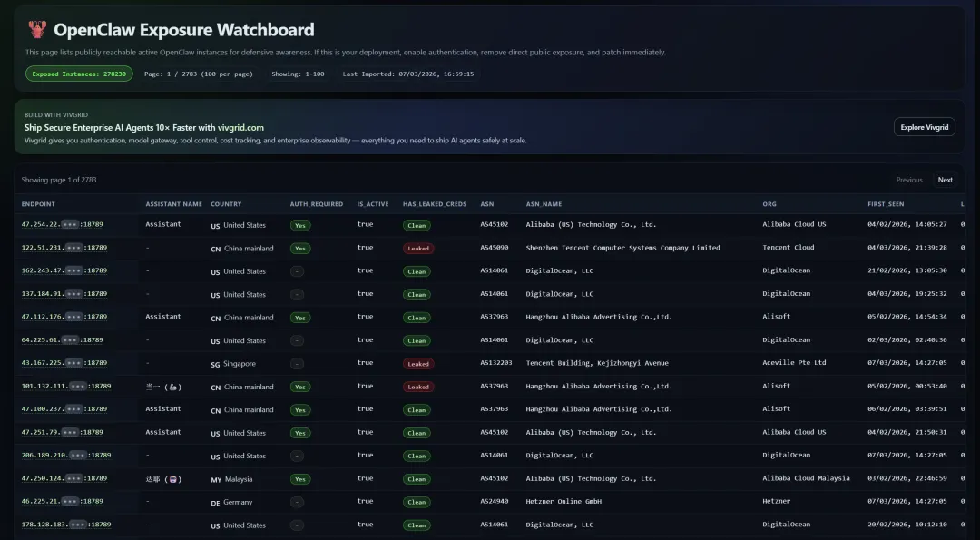Viewport: 980px width, 540px height.
Task: Click Leaked badge in the 101.132.111 row
Action: [418, 387]
